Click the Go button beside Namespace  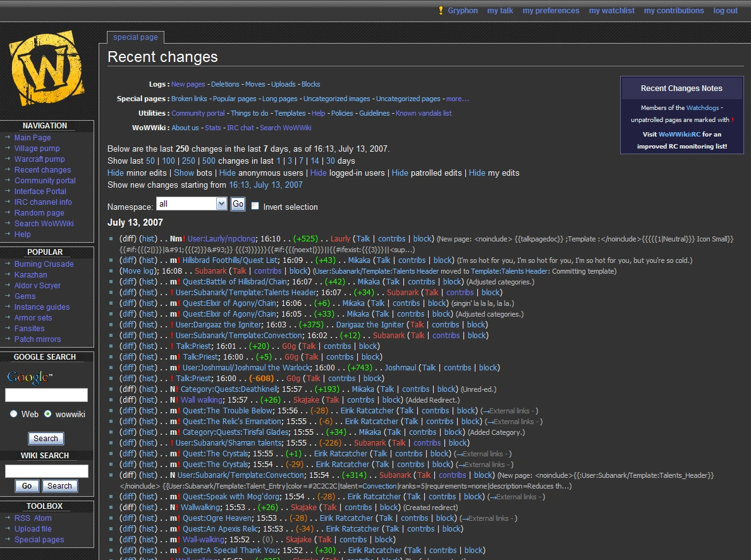coord(238,204)
